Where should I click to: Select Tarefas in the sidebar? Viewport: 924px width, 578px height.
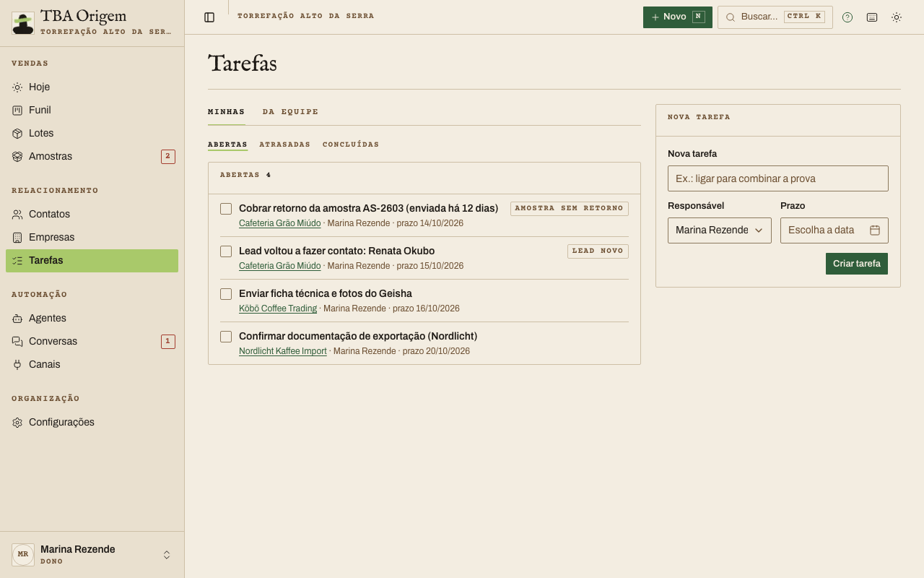tap(92, 260)
